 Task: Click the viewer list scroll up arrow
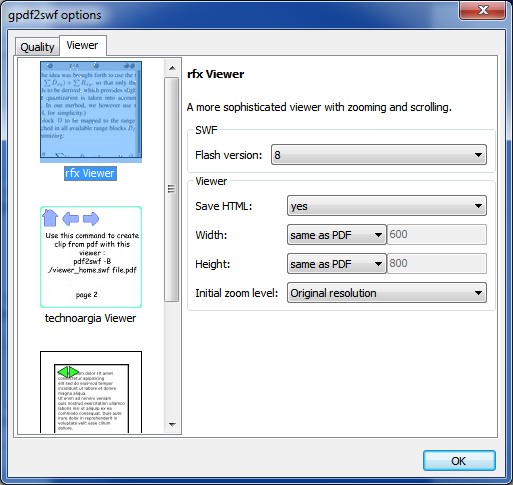coord(172,68)
